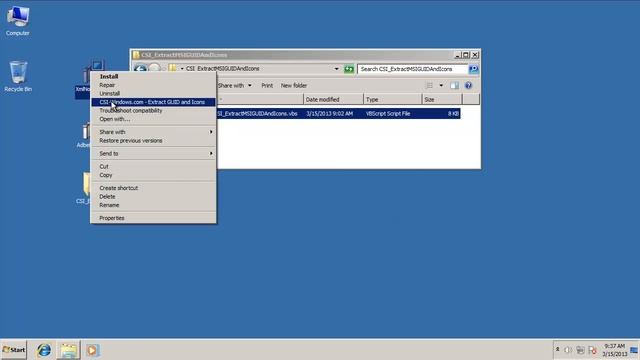Click Print in the Explorer toolbar
640x360 pixels.
[267, 85]
